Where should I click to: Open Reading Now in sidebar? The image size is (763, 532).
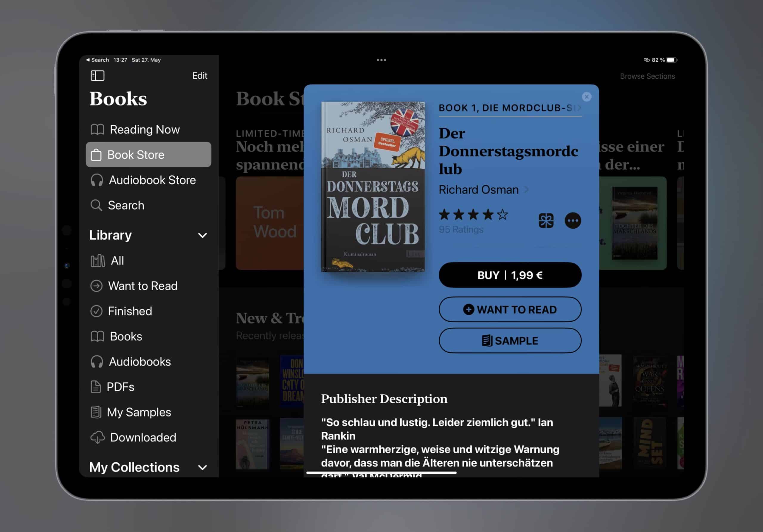tap(148, 130)
